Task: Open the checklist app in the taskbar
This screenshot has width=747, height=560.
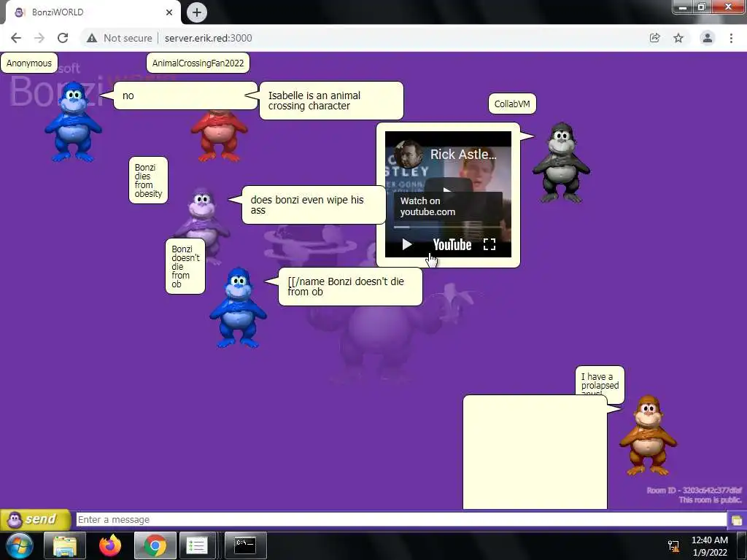Action: (x=197, y=545)
